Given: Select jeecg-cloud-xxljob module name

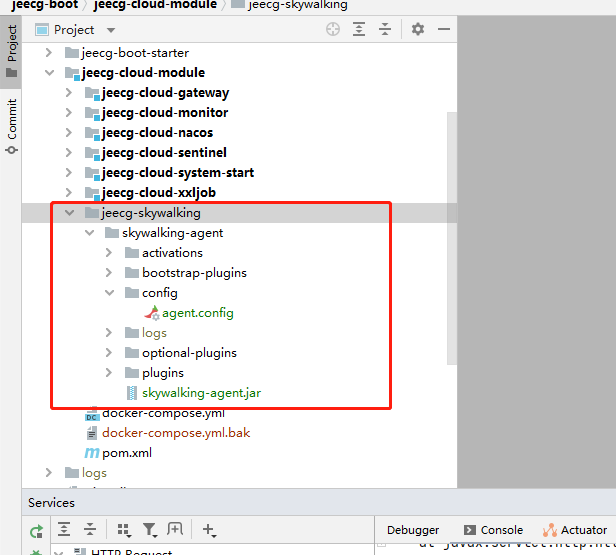Looking at the screenshot, I should pyautogui.click(x=159, y=193).
